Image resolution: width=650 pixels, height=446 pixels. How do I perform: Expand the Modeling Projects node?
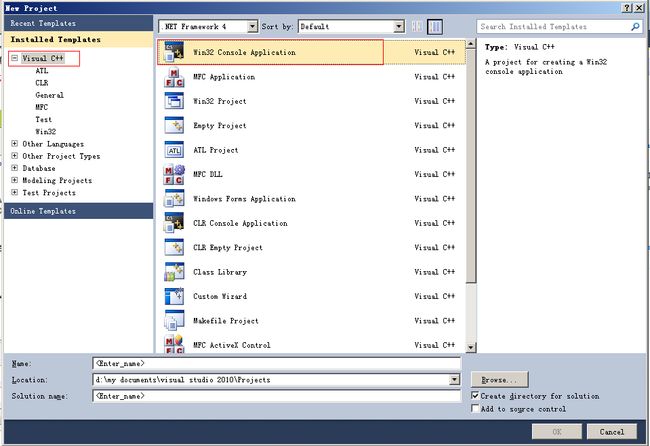[15, 180]
